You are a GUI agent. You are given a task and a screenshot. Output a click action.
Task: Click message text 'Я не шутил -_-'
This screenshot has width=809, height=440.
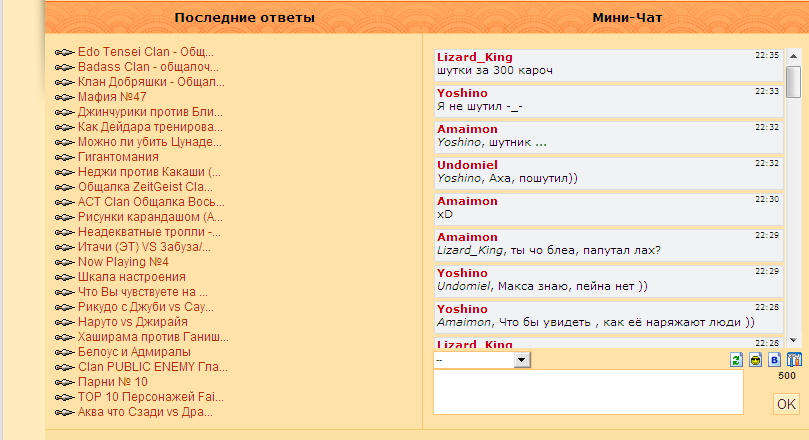[x=480, y=106]
